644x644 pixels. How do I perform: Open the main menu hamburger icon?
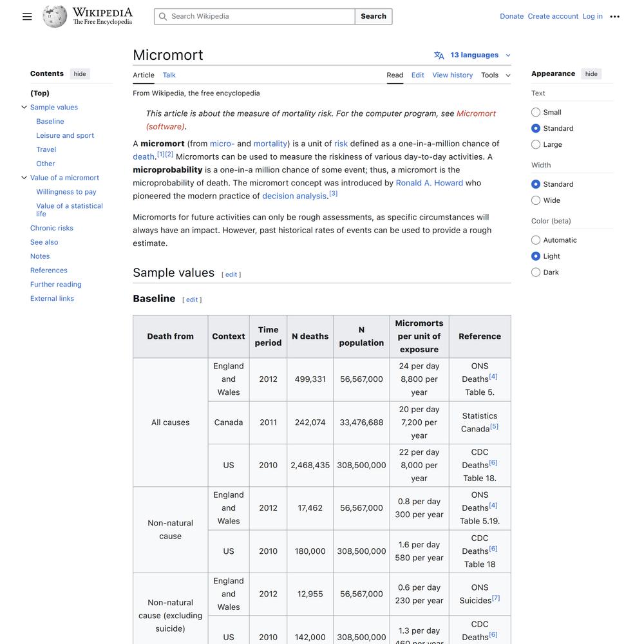(27, 17)
